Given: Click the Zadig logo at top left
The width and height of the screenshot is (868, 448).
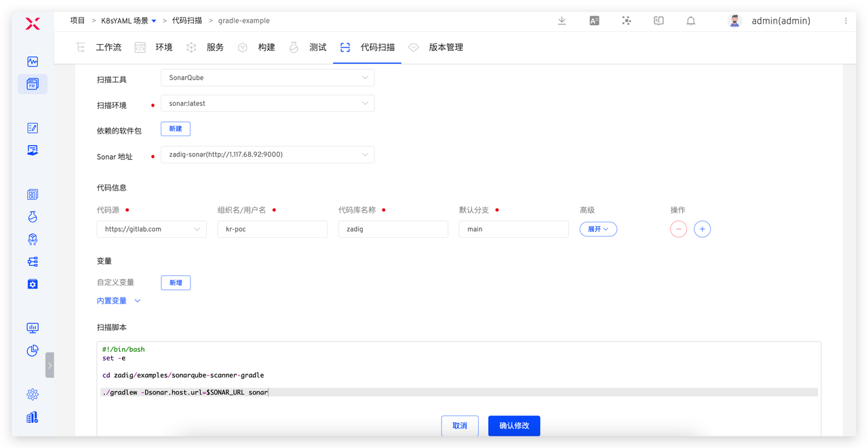Looking at the screenshot, I should [x=33, y=24].
